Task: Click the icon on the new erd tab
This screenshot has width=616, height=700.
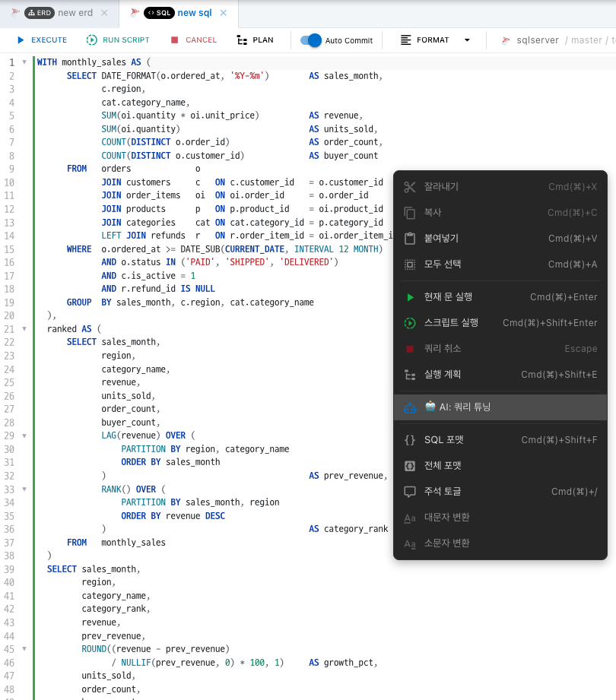Action: (x=16, y=12)
